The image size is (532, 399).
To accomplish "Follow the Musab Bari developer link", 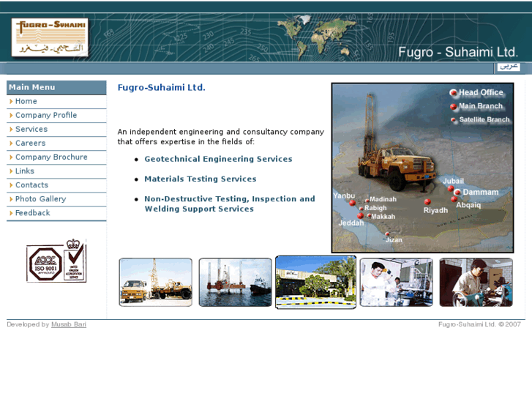I will [x=69, y=324].
